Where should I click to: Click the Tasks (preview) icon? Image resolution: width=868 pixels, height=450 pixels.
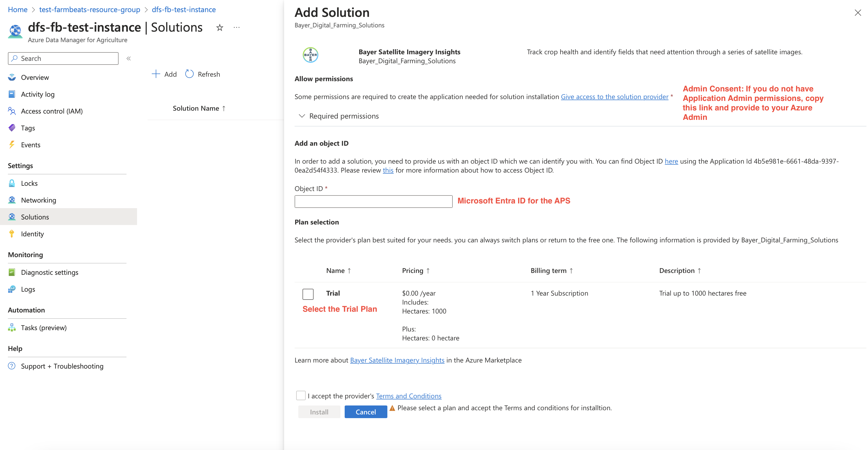coord(12,328)
